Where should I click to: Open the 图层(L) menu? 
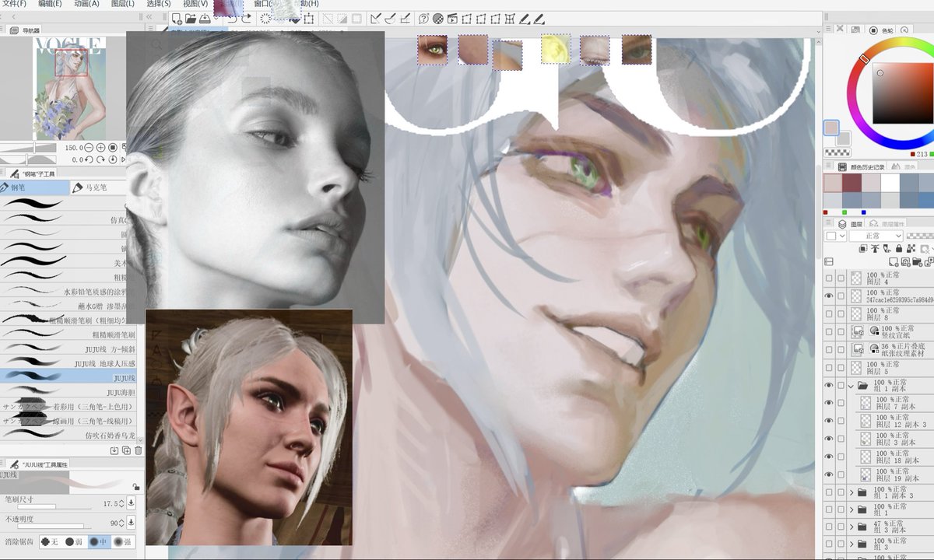point(122,4)
